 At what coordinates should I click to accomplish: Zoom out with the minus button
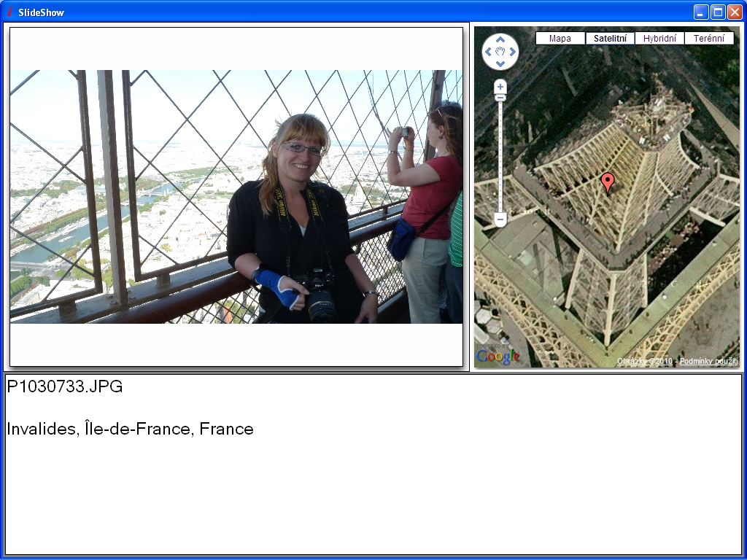(500, 219)
